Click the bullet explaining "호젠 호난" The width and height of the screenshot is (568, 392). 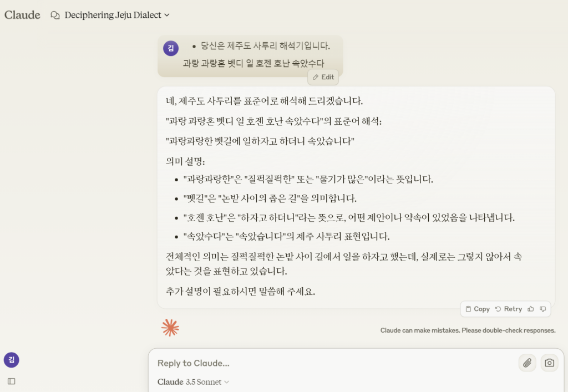click(x=348, y=217)
